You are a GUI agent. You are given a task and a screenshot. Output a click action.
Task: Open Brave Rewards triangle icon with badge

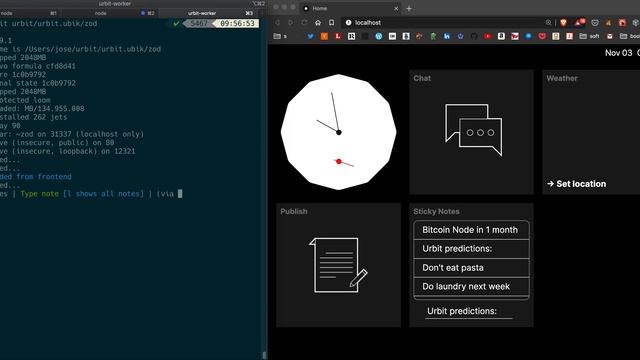[579, 22]
